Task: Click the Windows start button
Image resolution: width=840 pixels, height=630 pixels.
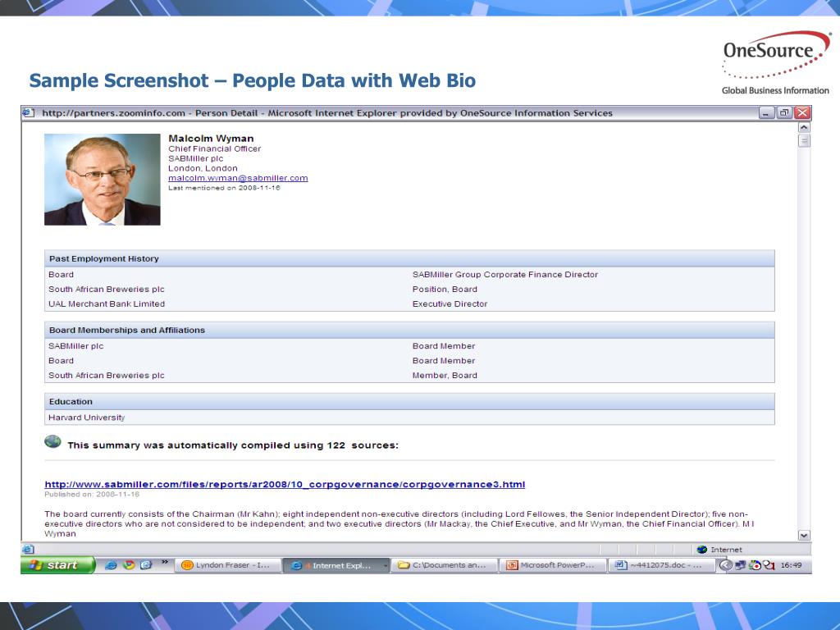Action: coord(57,564)
